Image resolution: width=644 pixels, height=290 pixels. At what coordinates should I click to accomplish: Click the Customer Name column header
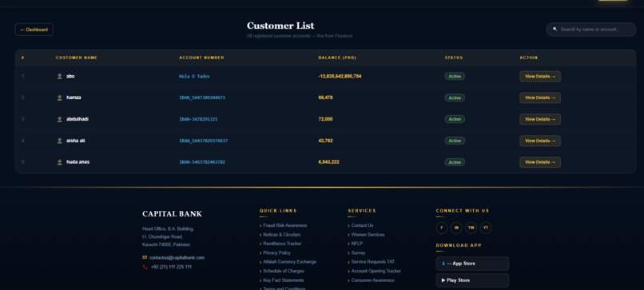[77, 58]
